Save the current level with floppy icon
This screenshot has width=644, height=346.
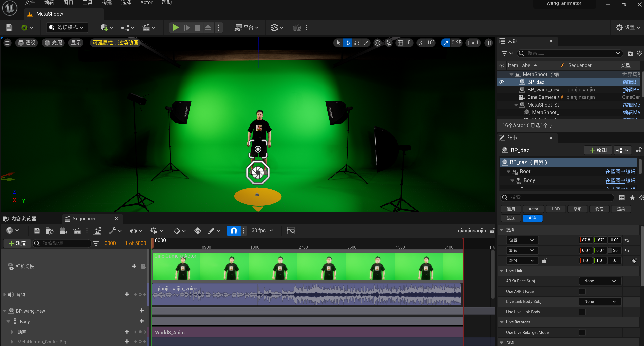[x=9, y=28]
